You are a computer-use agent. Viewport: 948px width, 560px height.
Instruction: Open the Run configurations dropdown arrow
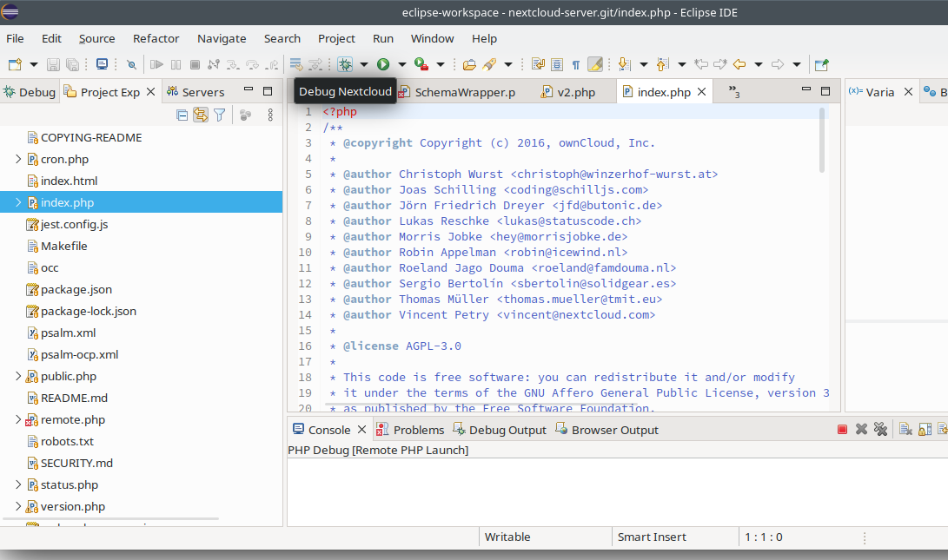click(x=401, y=64)
